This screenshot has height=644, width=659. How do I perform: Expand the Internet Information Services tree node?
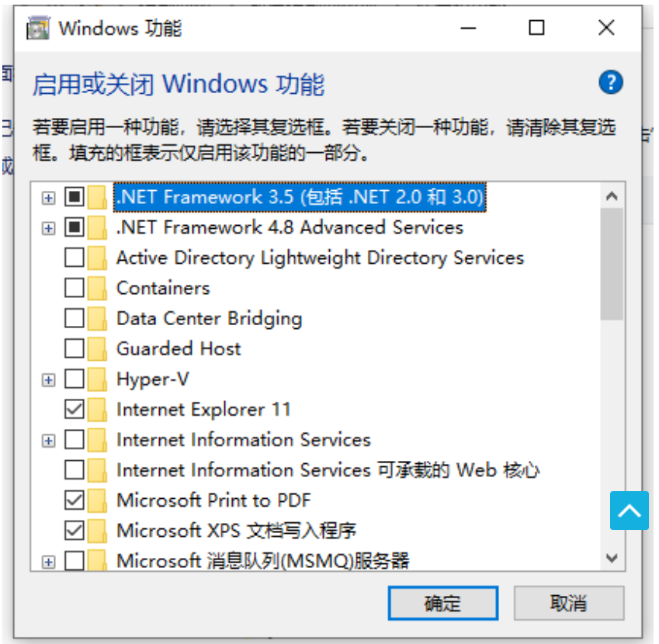49,441
